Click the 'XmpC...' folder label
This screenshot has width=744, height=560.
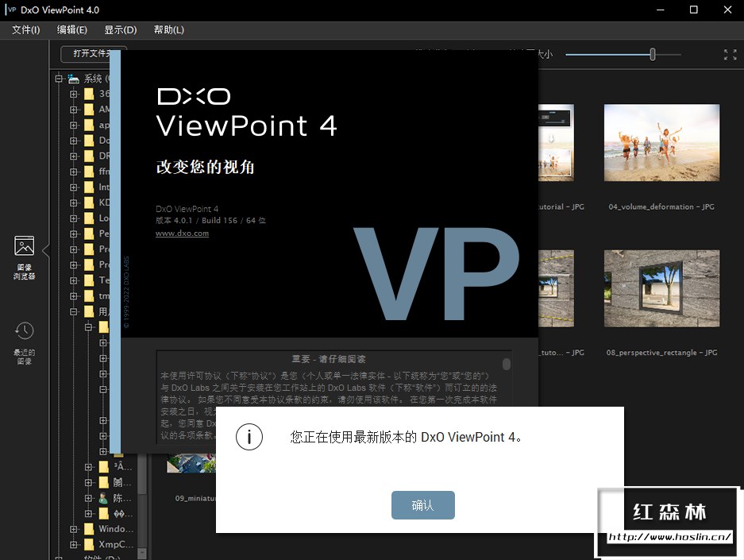116,544
